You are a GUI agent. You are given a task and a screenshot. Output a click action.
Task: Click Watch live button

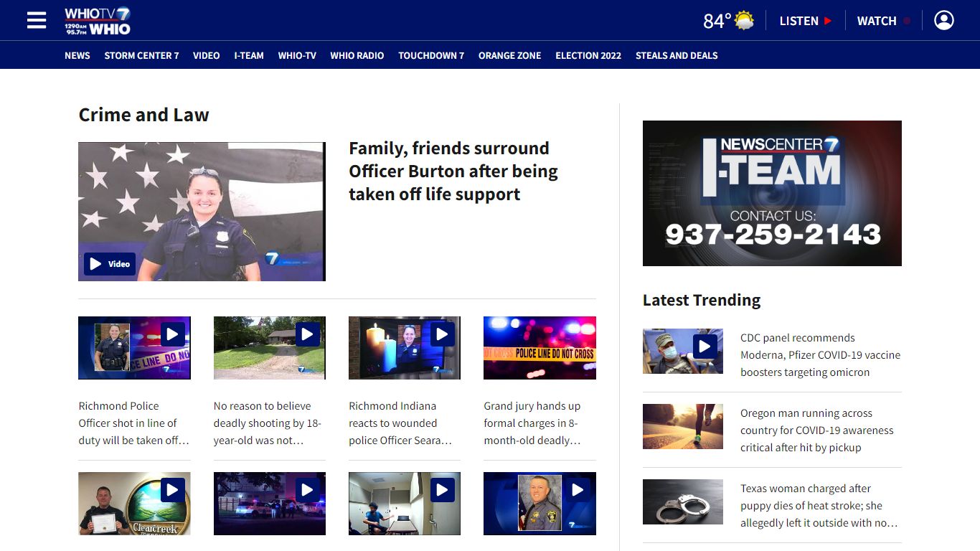pyautogui.click(x=884, y=21)
